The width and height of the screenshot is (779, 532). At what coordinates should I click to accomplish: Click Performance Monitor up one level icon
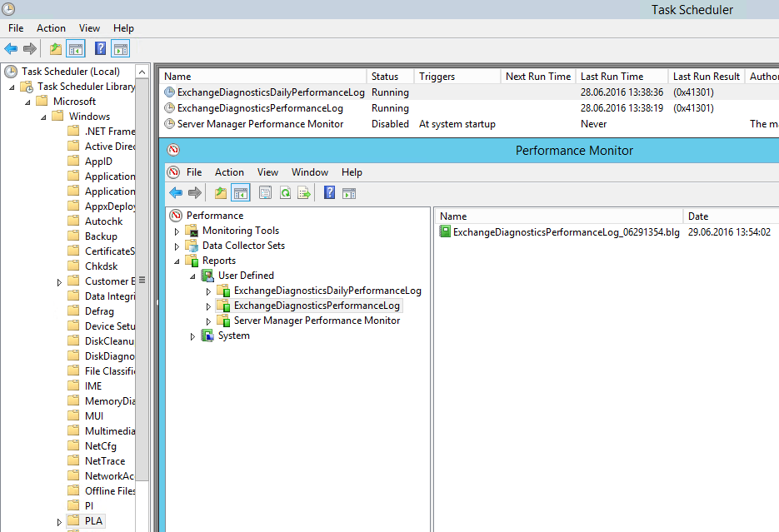(221, 192)
